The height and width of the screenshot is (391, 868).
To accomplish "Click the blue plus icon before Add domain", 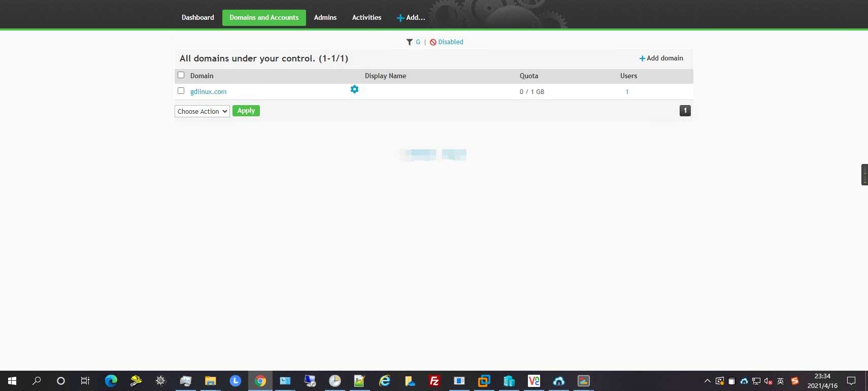I will [x=642, y=58].
